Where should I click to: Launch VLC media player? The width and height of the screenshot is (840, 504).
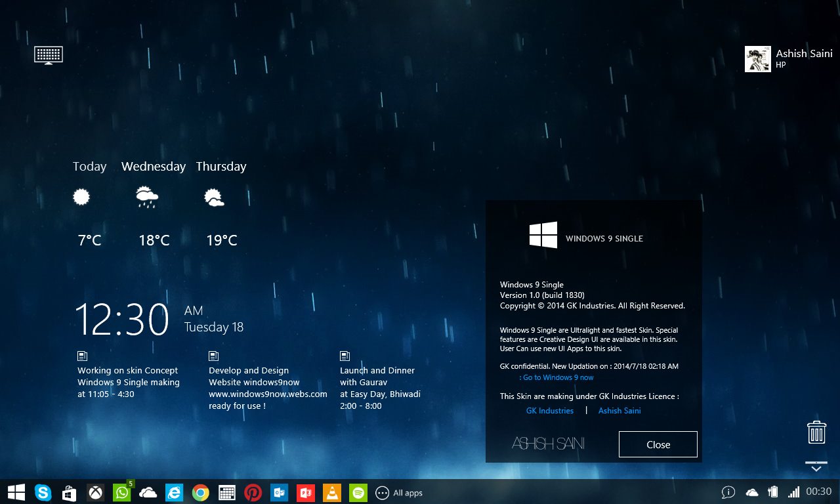[331, 492]
